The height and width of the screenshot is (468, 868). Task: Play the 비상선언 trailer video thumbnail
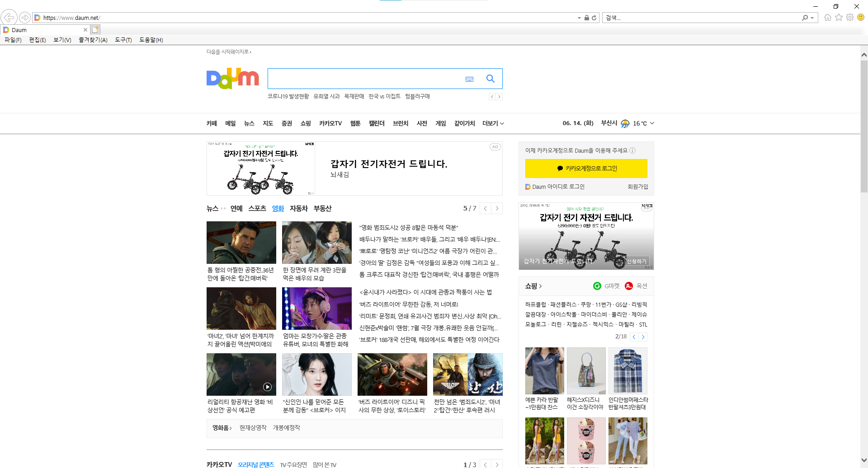[x=241, y=374]
